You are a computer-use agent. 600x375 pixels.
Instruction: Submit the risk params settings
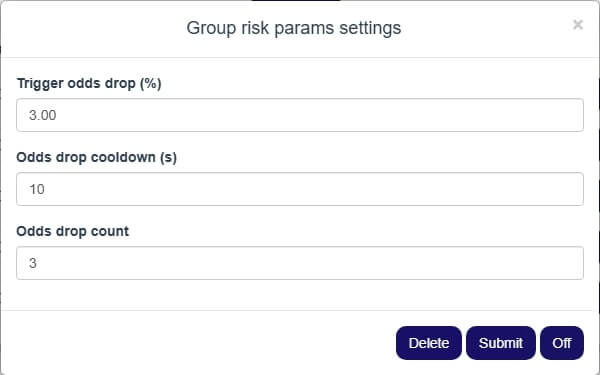click(x=501, y=343)
